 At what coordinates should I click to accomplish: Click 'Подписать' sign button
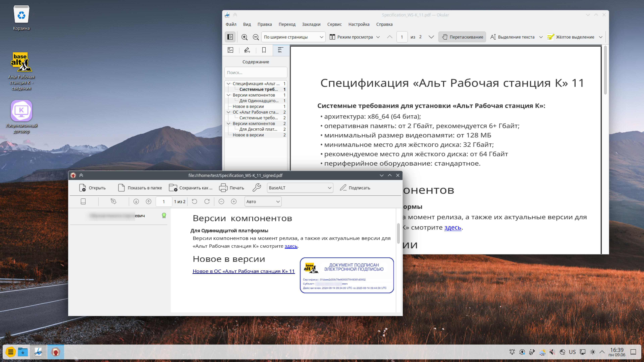pos(355,188)
